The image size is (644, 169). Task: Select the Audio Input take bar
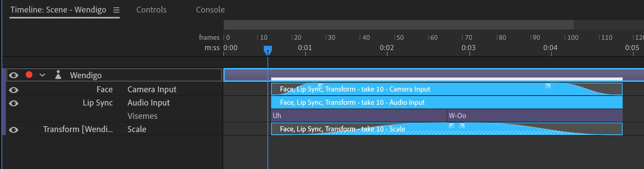click(x=479, y=103)
